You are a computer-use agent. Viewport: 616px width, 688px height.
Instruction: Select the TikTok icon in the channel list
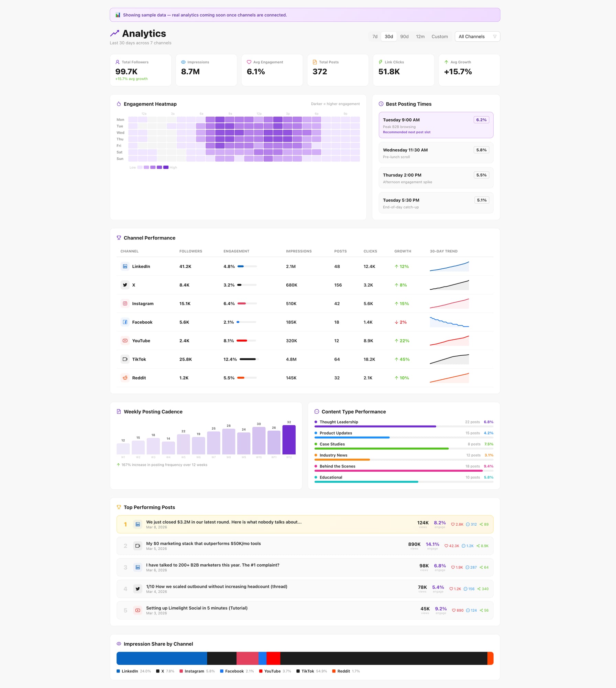click(x=125, y=359)
